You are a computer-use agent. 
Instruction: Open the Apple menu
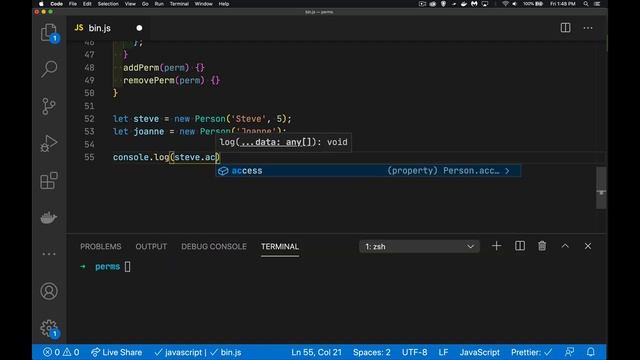[x=41, y=4]
